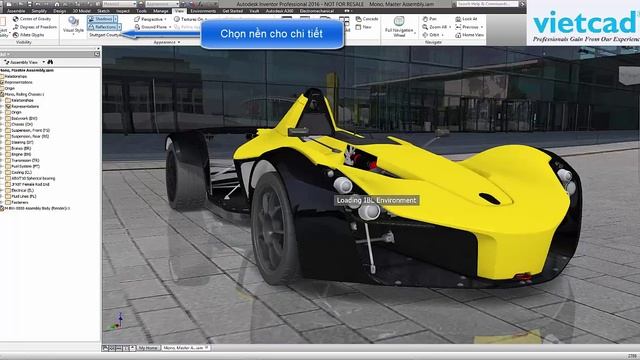
Task: Open the Textures On dropdown
Action: tap(190, 19)
